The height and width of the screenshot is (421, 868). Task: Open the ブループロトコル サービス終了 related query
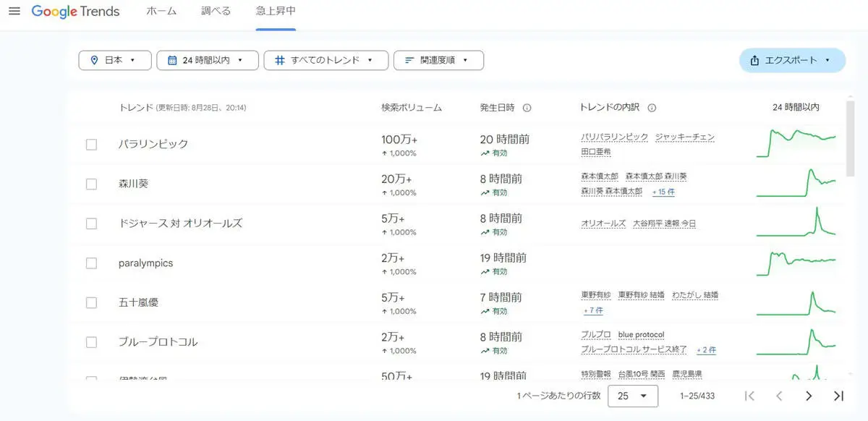coord(635,350)
